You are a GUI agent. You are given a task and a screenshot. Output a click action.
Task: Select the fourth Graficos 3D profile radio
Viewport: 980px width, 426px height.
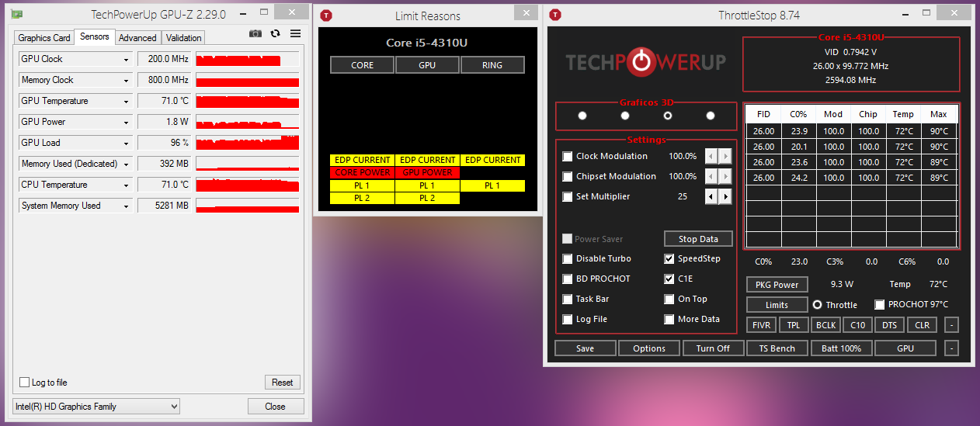coord(711,116)
